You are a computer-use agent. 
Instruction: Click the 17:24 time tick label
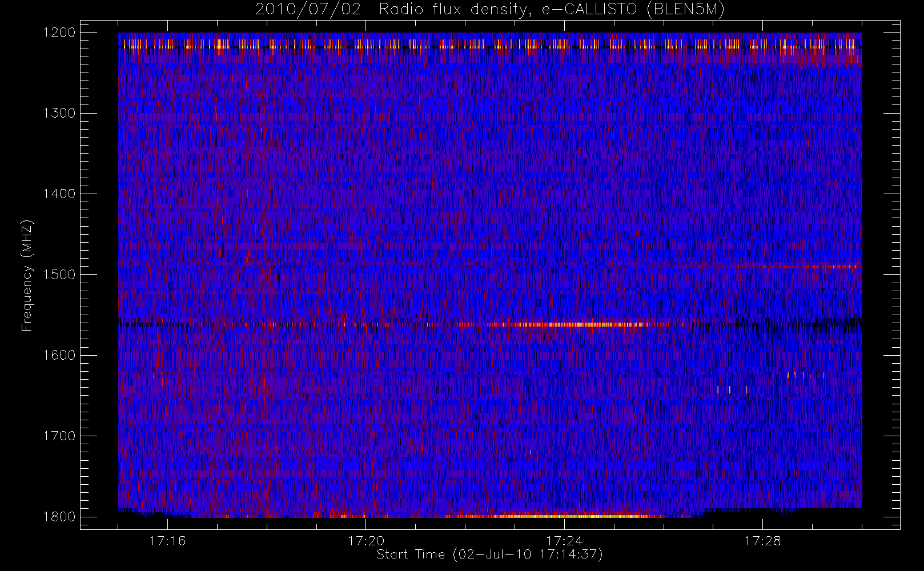pos(564,541)
